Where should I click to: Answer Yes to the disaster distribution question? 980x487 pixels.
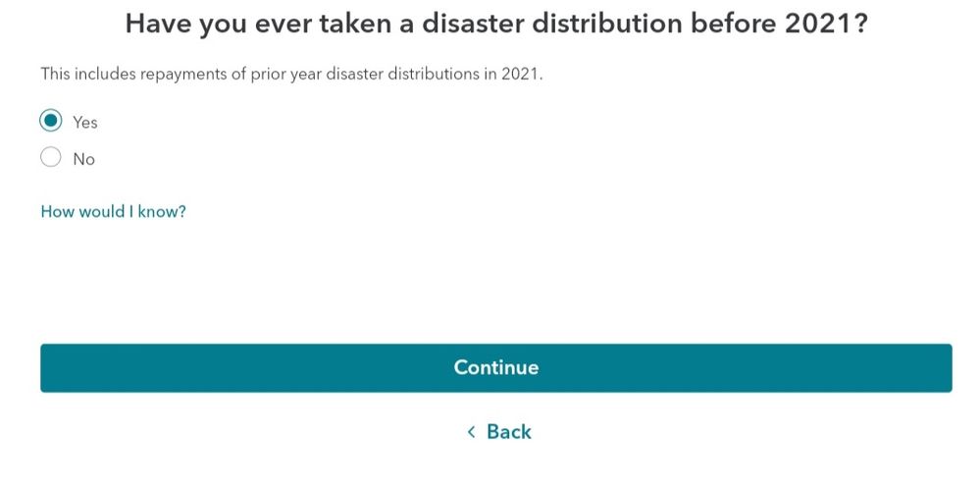(51, 121)
